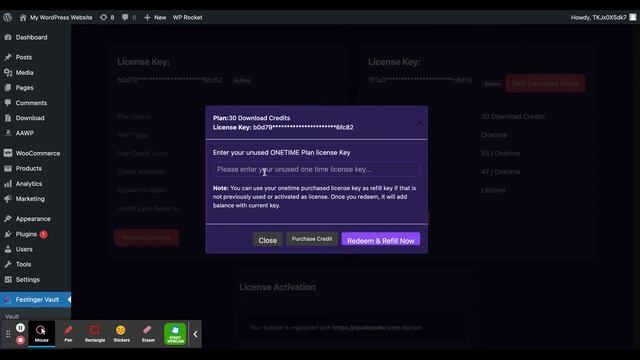Click the recorder toolbar drag handle dots
Image resolution: width=640 pixels, height=360 pixels.
pyautogui.click(x=8, y=334)
